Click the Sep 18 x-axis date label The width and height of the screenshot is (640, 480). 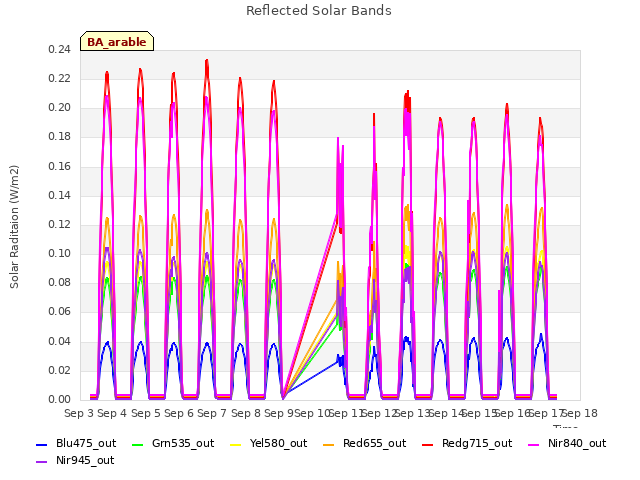580,413
